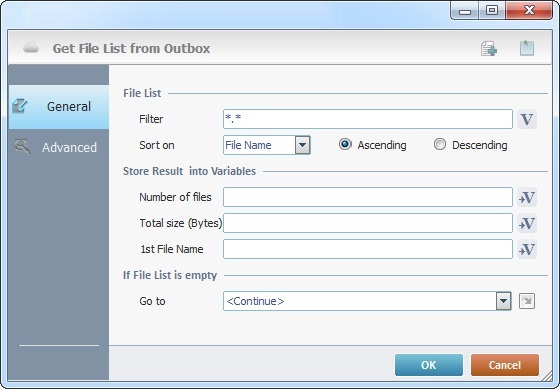This screenshot has height=389, width=560.
Task: Click the paste clipboard icon in header
Action: coord(527,48)
